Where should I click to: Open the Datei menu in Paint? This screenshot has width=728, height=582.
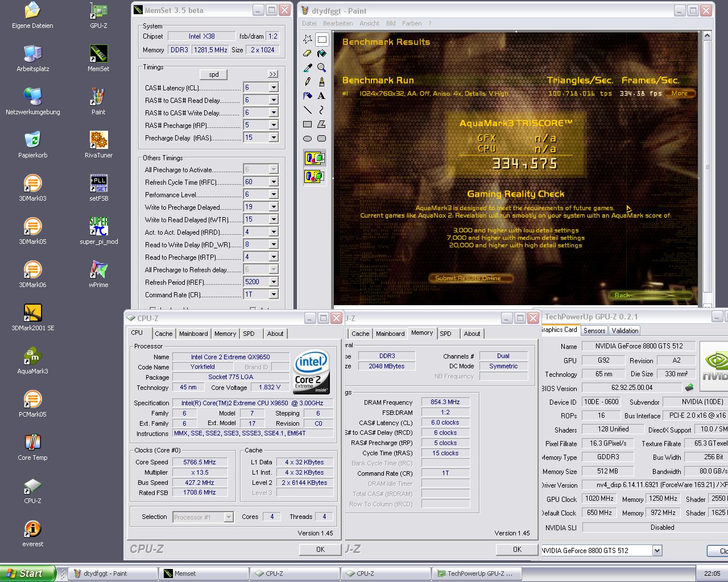[309, 23]
